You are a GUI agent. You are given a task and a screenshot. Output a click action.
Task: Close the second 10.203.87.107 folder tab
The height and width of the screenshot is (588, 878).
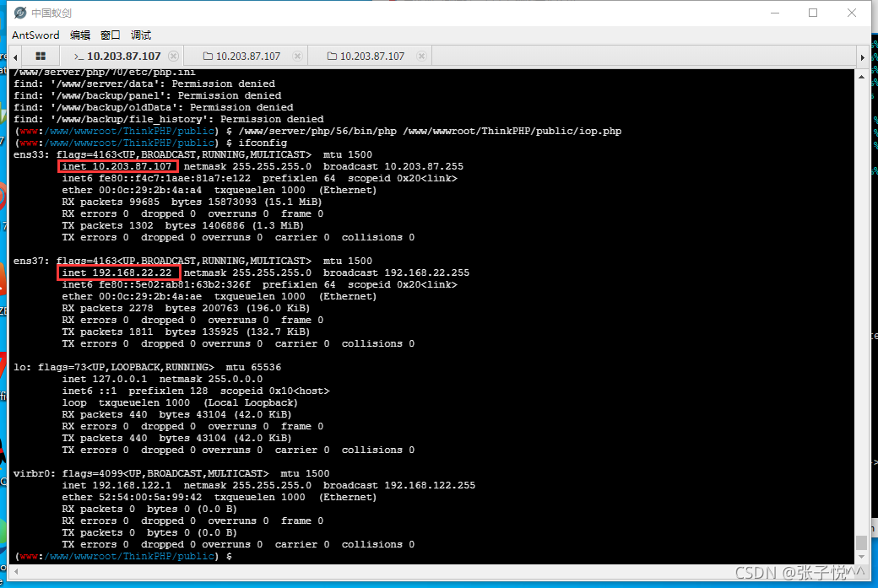[298, 56]
